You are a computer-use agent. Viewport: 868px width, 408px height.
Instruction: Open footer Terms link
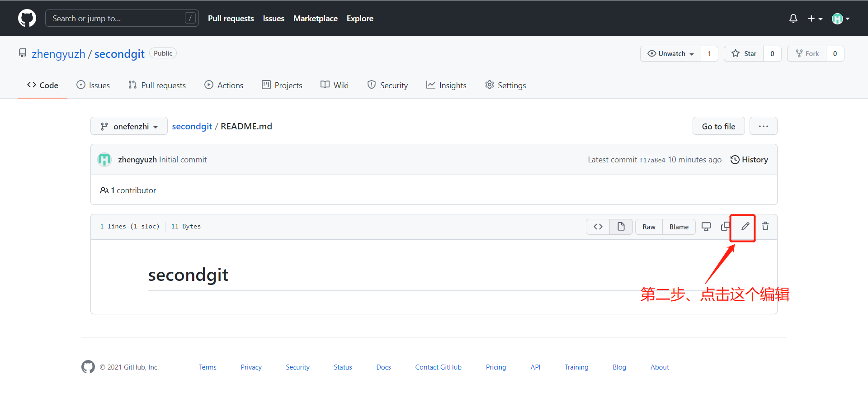point(208,367)
